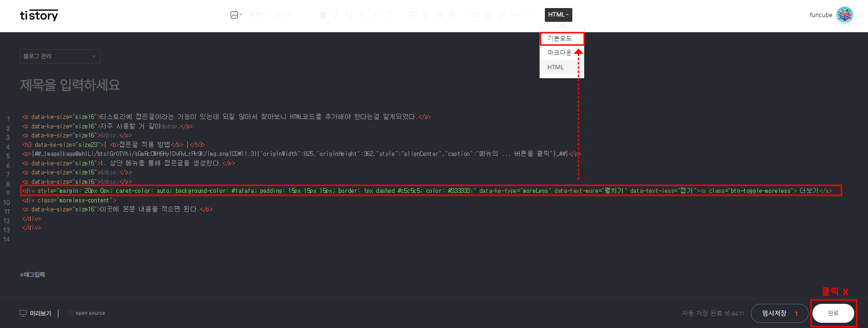This screenshot has height=328, width=868.
Task: Click the 완료 publish button
Action: click(833, 313)
